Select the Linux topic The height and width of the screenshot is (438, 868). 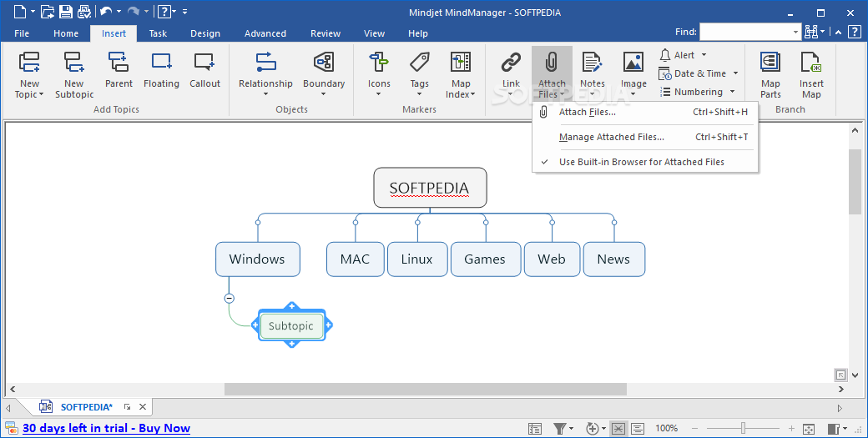[x=416, y=259]
